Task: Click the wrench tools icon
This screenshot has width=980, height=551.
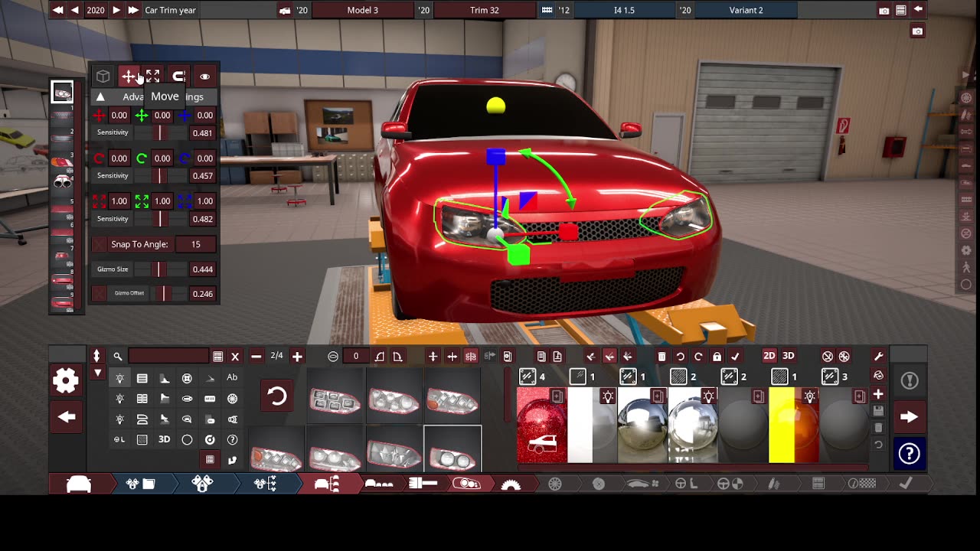Action: click(878, 357)
